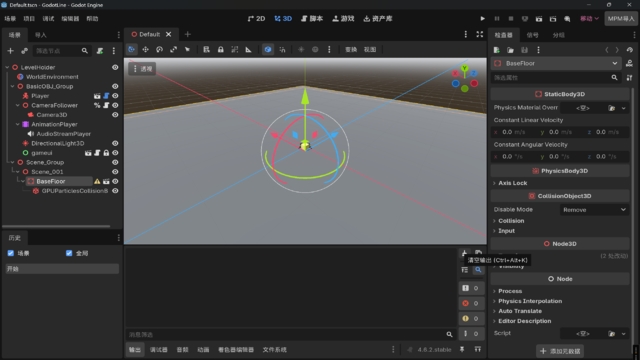Image resolution: width=640 pixels, height=360 pixels.
Task: Open the 视图 view menu button
Action: (370, 49)
